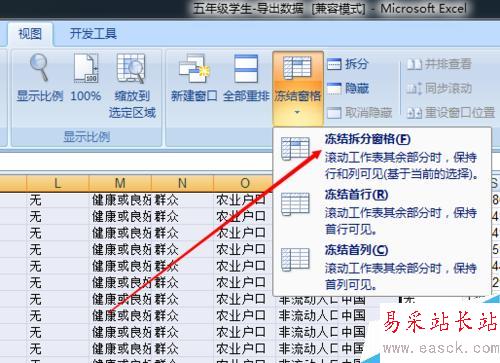Select column L header
The width and height of the screenshot is (500, 363).
pyautogui.click(x=57, y=183)
